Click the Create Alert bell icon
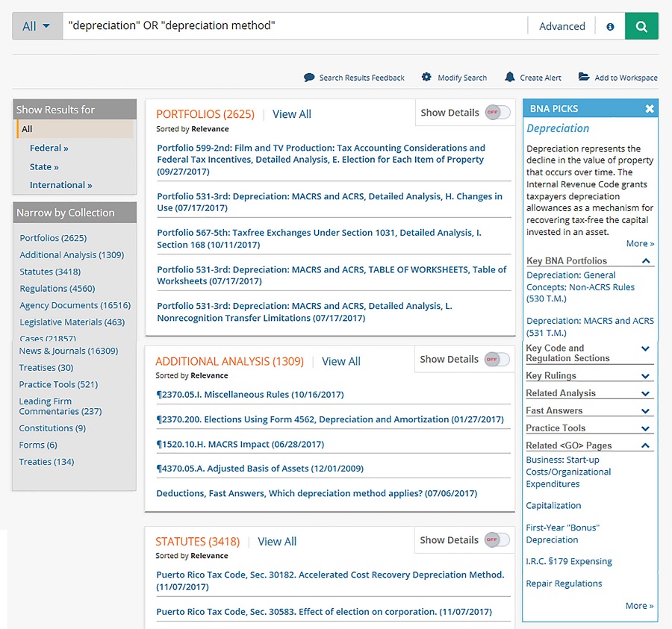Viewport: 672px width, 629px height. coord(510,78)
